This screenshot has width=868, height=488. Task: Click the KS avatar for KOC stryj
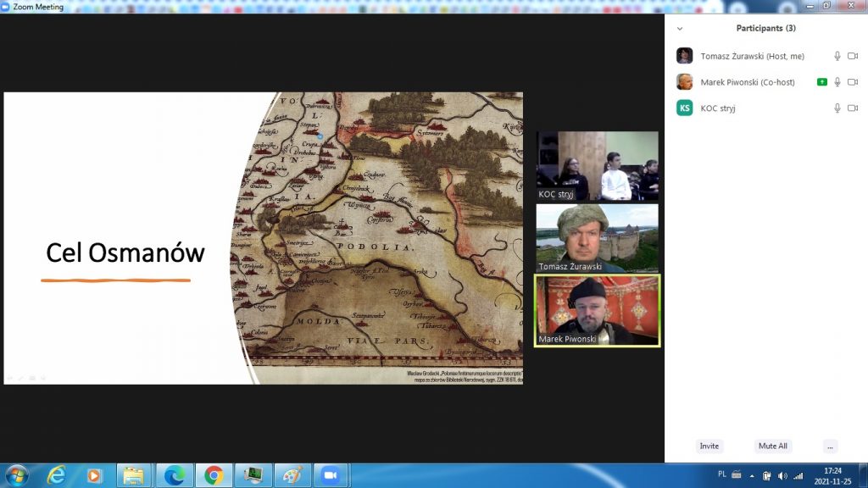point(684,108)
